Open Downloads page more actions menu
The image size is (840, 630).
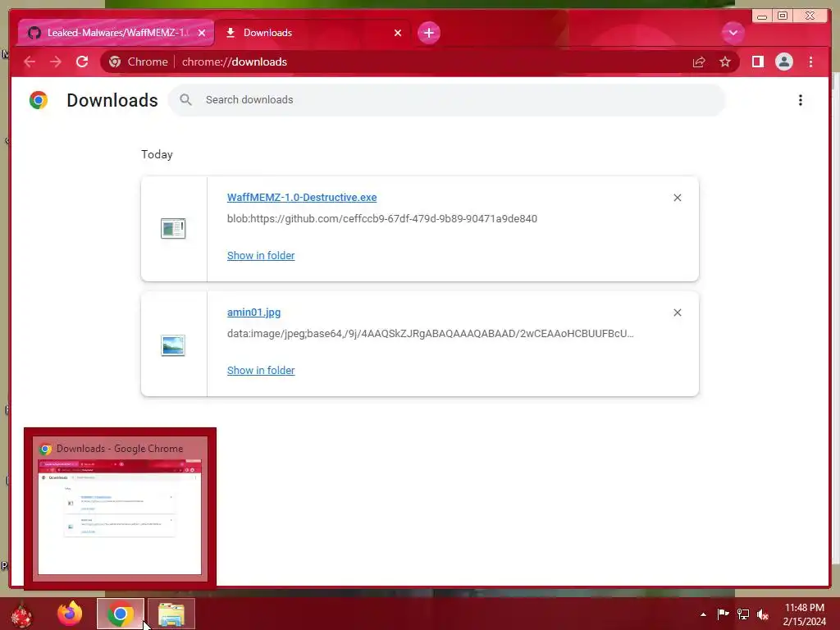(x=800, y=100)
